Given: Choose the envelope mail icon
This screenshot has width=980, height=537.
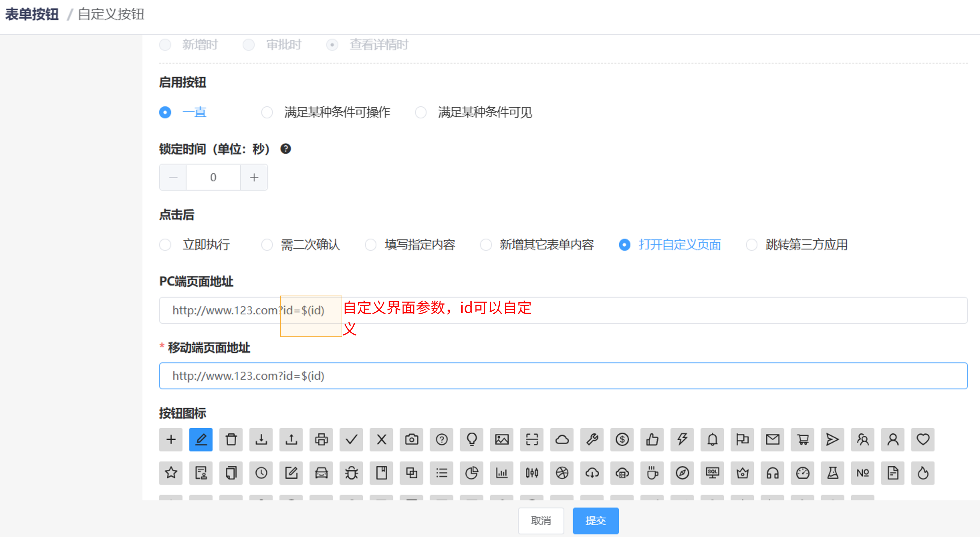Looking at the screenshot, I should coord(772,440).
